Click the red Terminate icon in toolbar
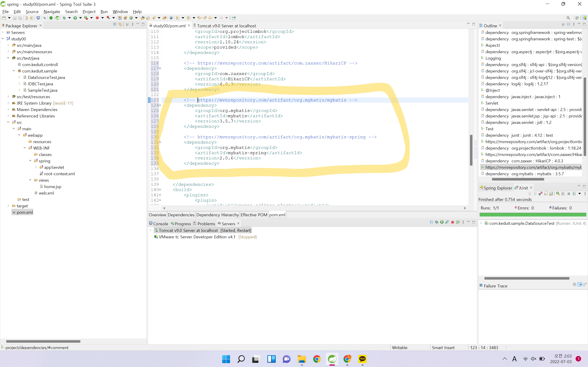The image size is (588, 367). click(x=97, y=18)
